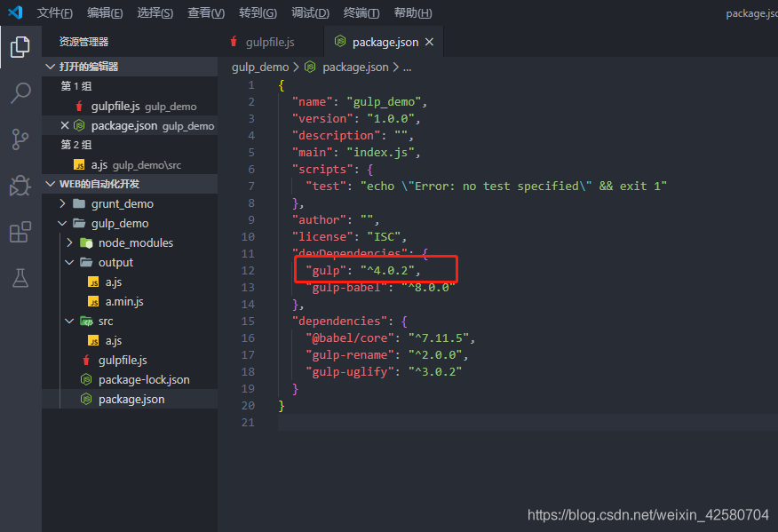Place cursor on "@babel/core" line
Screen dimensions: 778x532
click(x=390, y=338)
